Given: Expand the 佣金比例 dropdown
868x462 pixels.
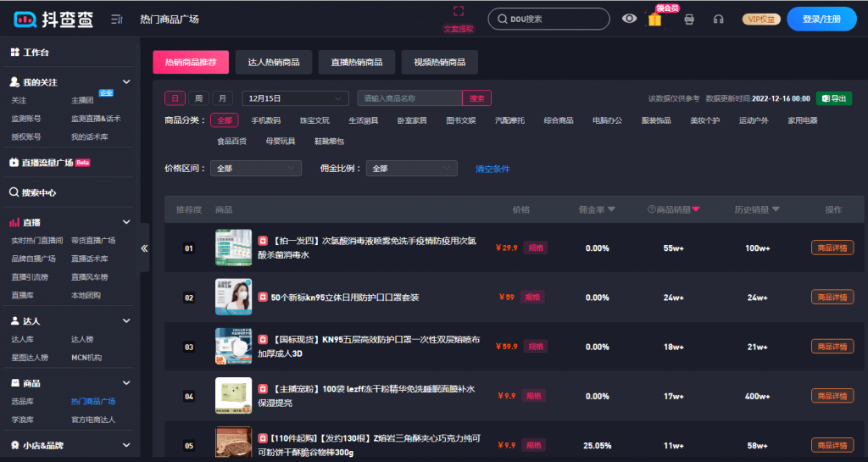Looking at the screenshot, I should pyautogui.click(x=411, y=169).
